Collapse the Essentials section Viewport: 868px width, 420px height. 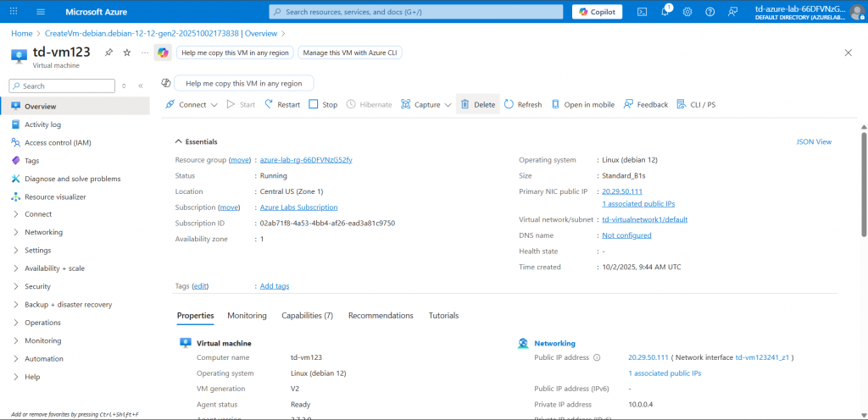(x=179, y=141)
